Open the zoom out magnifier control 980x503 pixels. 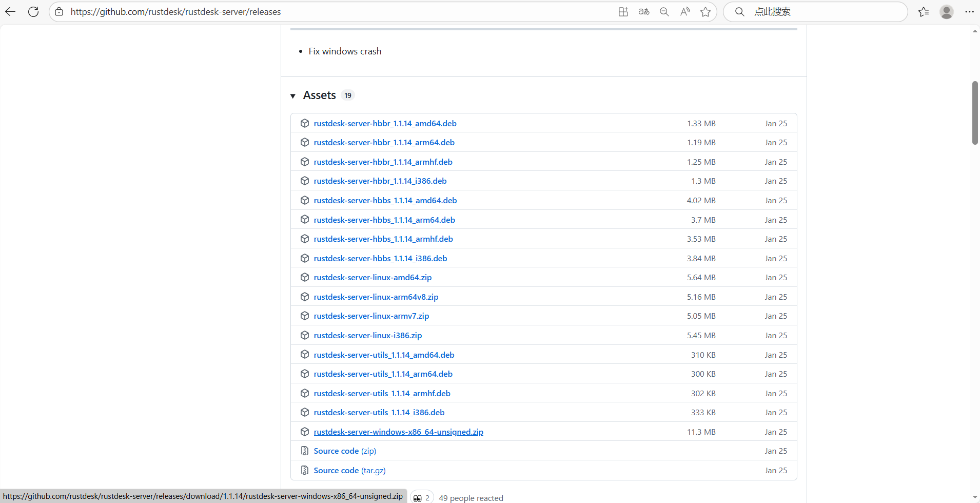point(664,12)
